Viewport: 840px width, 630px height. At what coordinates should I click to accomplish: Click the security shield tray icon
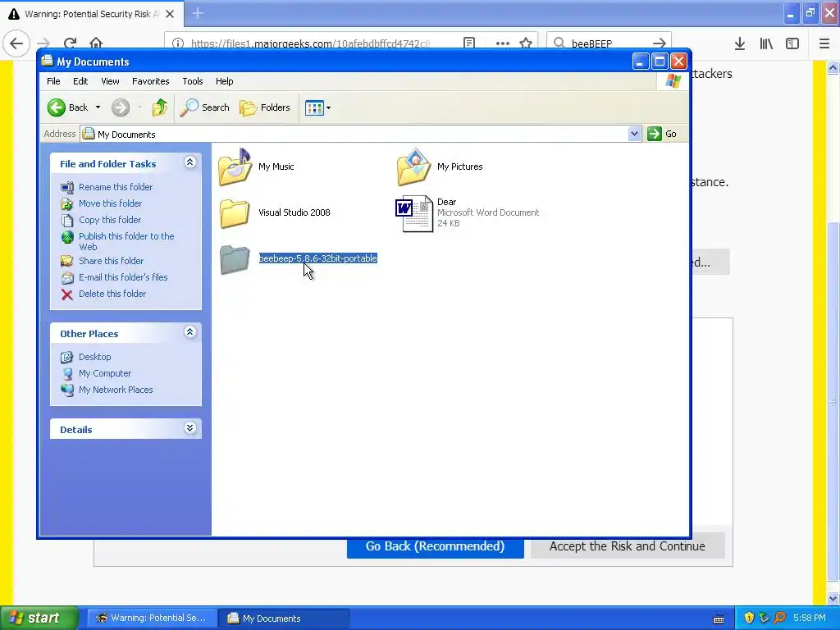749,619
